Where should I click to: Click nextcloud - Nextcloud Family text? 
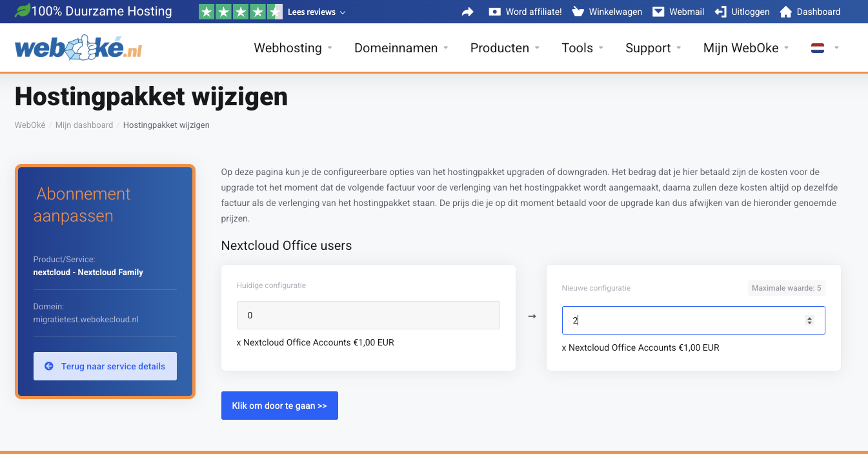tap(88, 272)
